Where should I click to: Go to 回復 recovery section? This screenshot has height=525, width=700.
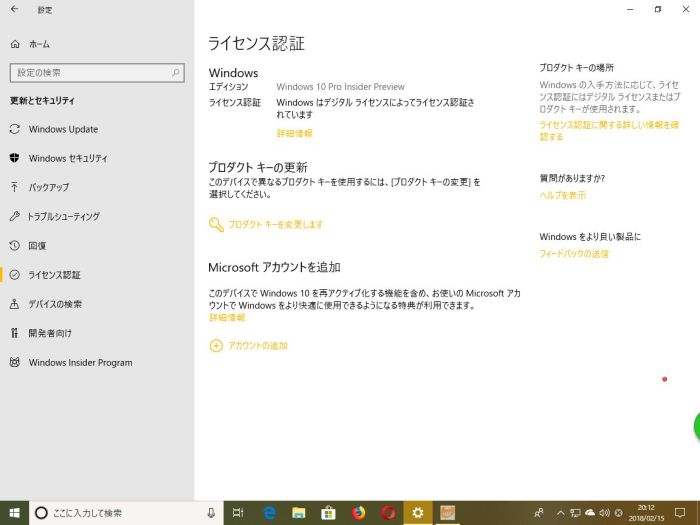[37, 245]
